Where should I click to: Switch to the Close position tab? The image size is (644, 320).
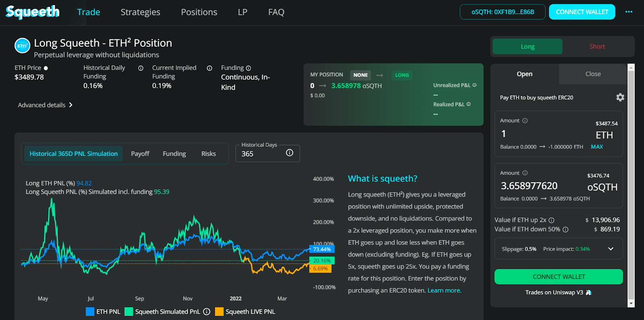tap(593, 74)
